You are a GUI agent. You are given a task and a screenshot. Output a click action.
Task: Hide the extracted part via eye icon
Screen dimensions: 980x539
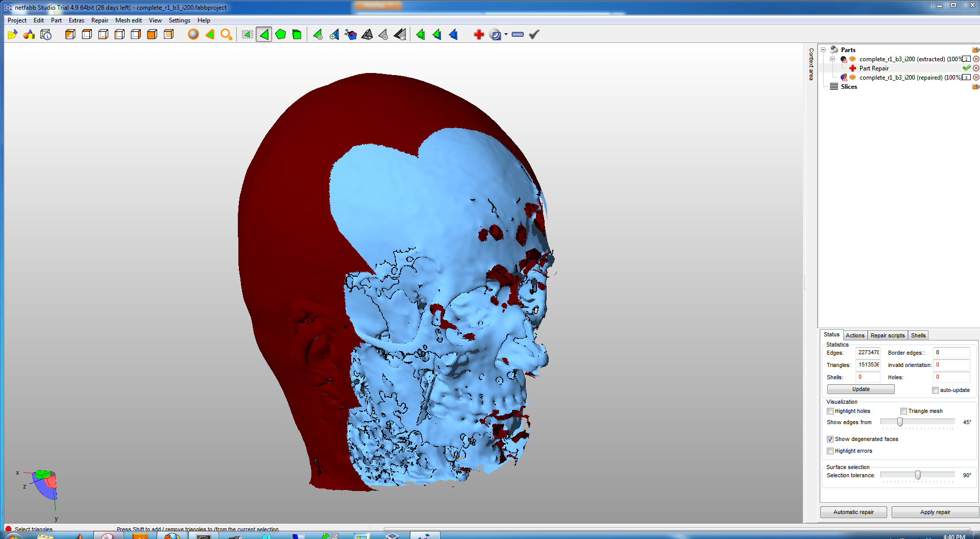pyautogui.click(x=852, y=59)
